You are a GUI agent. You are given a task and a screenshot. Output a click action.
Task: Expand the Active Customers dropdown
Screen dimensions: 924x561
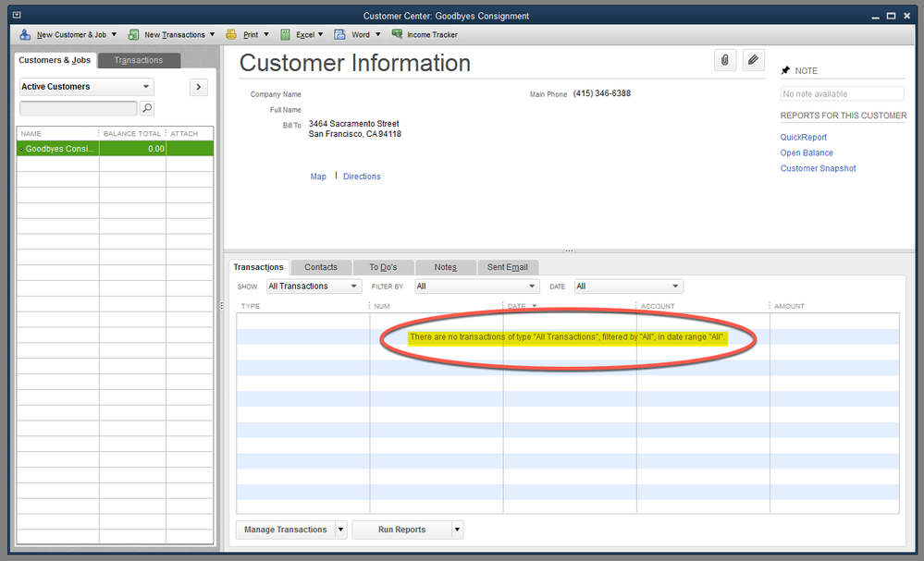(x=86, y=87)
